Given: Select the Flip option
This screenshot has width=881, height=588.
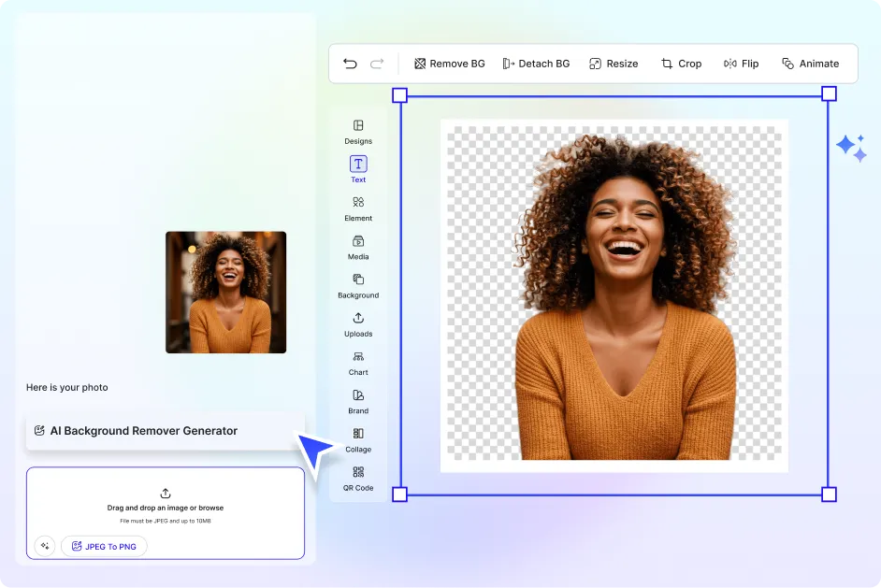Looking at the screenshot, I should click(741, 64).
